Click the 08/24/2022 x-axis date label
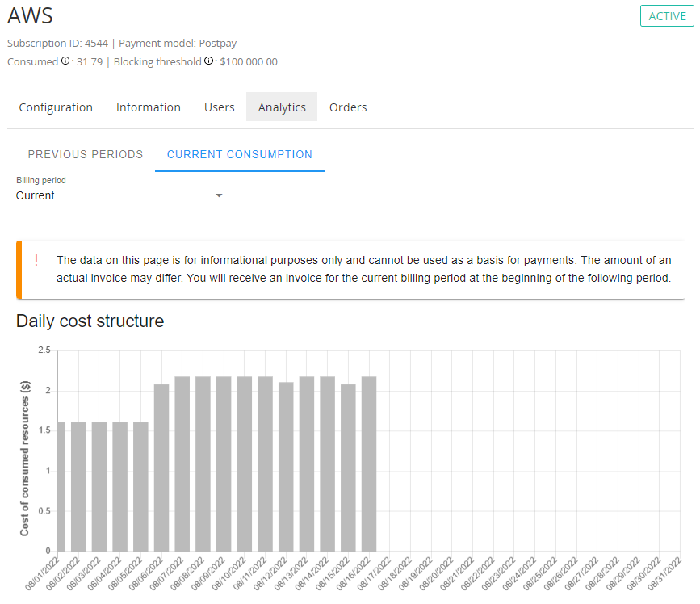The image size is (700, 604). point(519,573)
